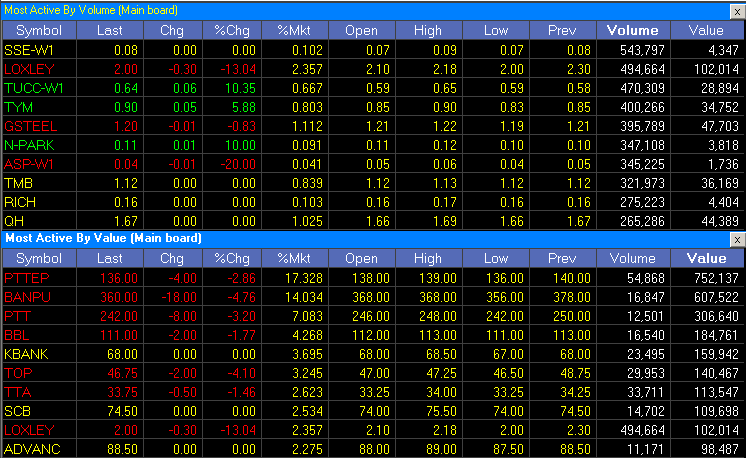Click QH volume 265,286

tap(642, 222)
